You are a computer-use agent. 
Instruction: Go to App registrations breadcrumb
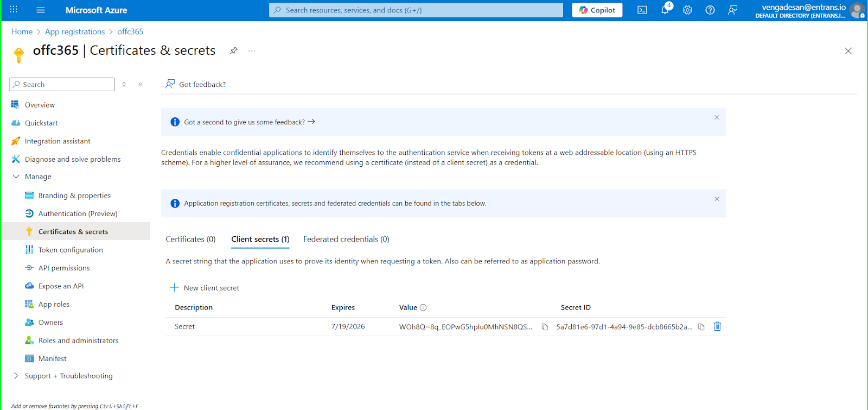[x=75, y=31]
